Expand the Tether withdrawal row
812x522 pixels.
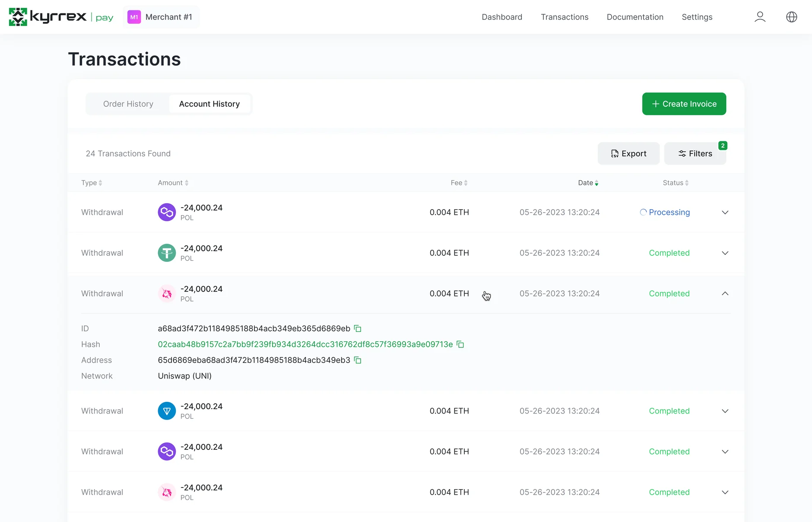(725, 253)
